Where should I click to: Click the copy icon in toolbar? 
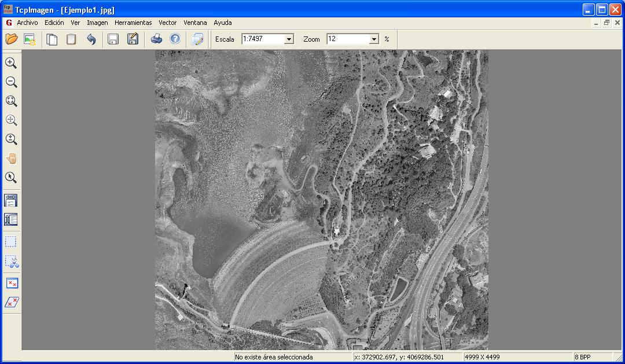pyautogui.click(x=52, y=39)
